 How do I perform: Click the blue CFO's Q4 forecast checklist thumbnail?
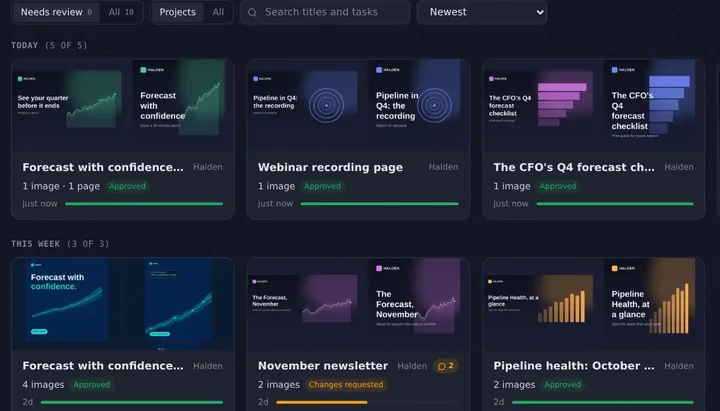651,100
